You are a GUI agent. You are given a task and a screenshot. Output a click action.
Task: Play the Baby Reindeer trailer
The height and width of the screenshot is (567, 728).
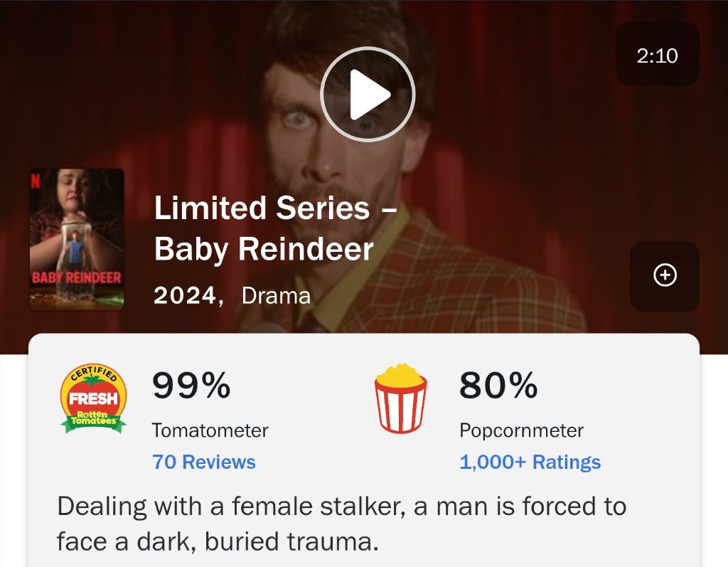[x=368, y=95]
